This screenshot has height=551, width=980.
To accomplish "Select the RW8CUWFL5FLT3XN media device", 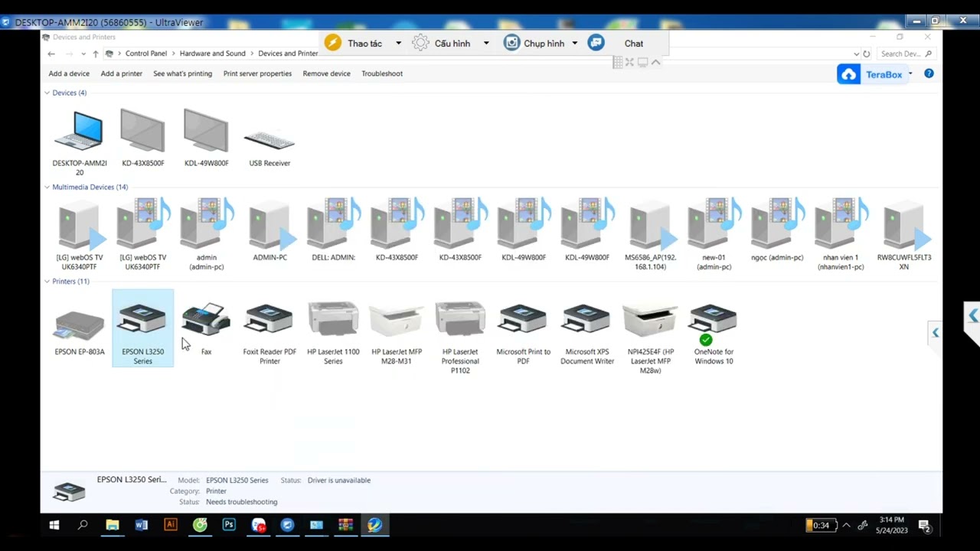I will pos(904,234).
